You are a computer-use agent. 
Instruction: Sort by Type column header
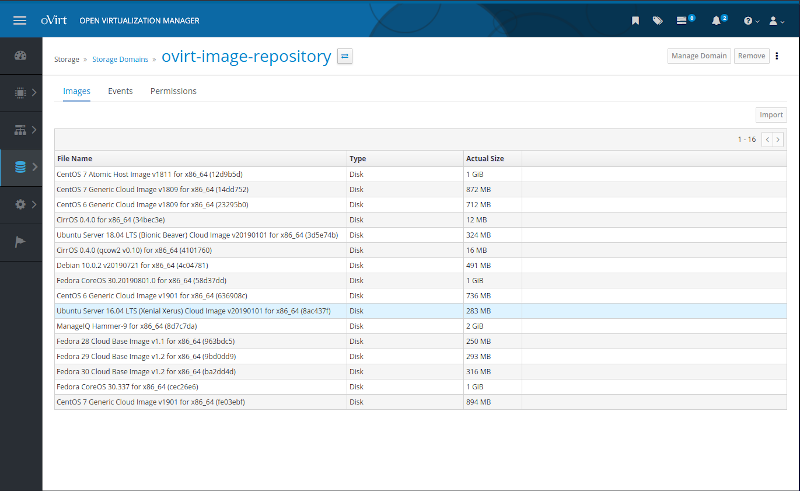tap(405, 158)
